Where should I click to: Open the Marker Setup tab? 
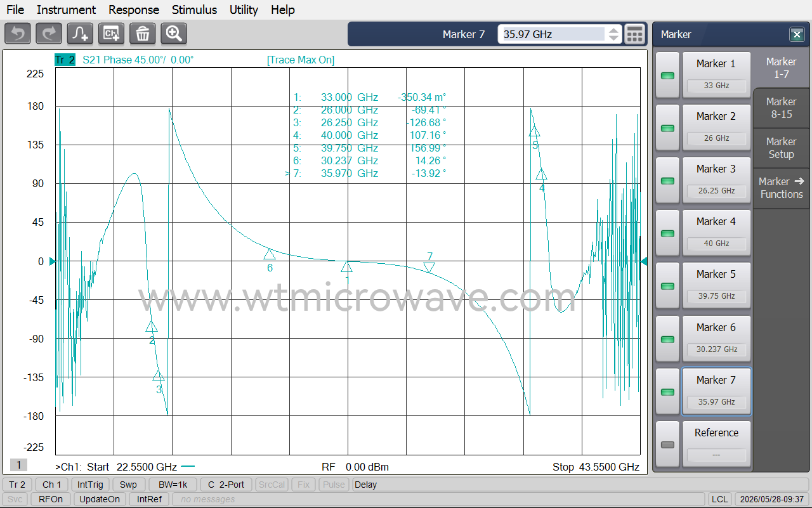pos(781,148)
